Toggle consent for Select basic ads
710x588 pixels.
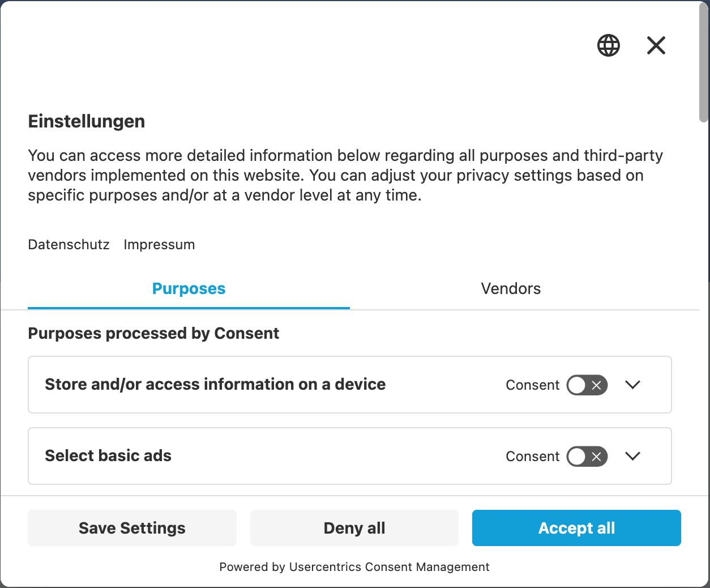click(587, 457)
